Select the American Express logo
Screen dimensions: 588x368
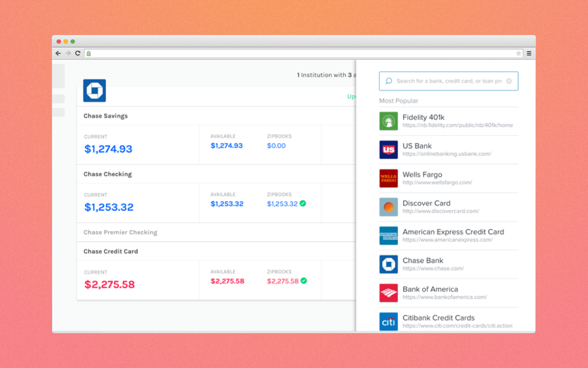(388, 236)
